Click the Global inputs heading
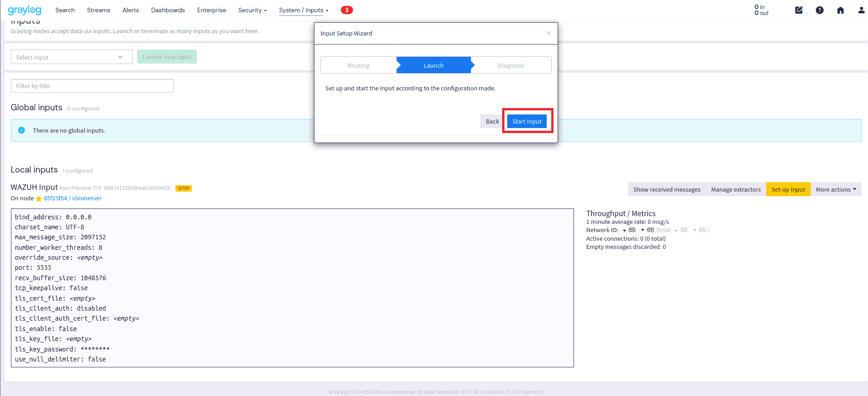Image resolution: width=868 pixels, height=396 pixels. click(x=36, y=107)
